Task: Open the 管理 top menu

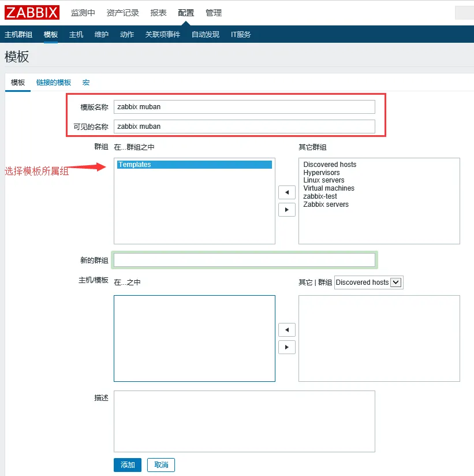Action: tap(214, 13)
